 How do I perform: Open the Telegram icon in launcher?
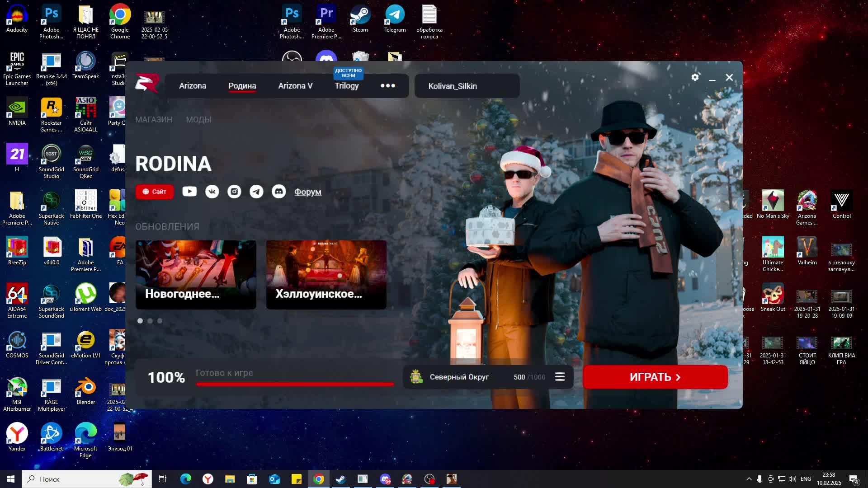coord(256,192)
